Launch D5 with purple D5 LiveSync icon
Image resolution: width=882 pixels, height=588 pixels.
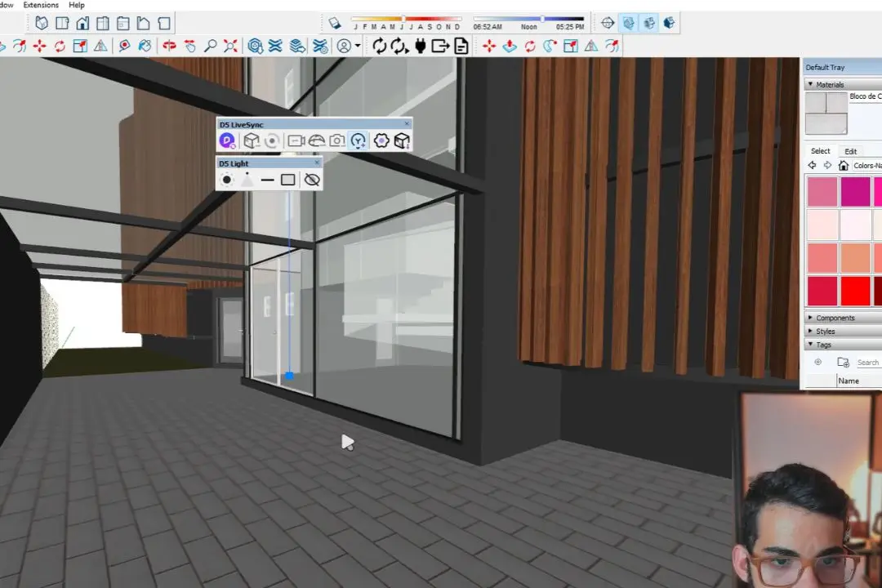pyautogui.click(x=227, y=140)
